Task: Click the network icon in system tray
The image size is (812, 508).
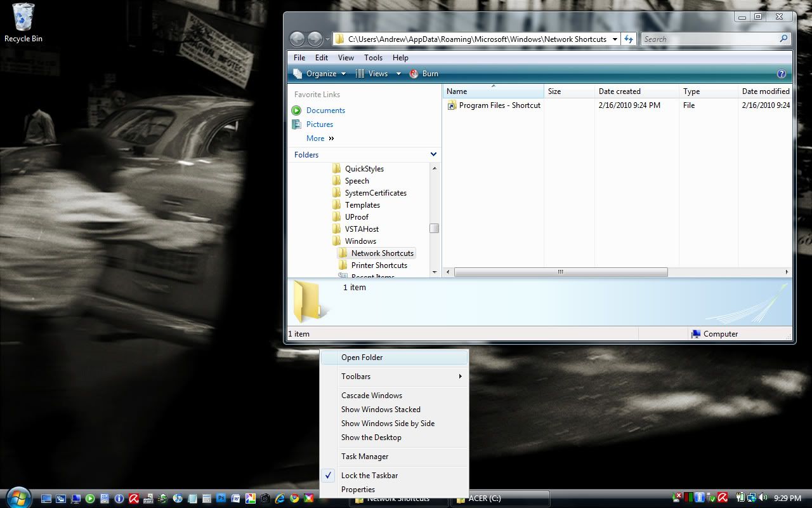Action: pos(752,497)
